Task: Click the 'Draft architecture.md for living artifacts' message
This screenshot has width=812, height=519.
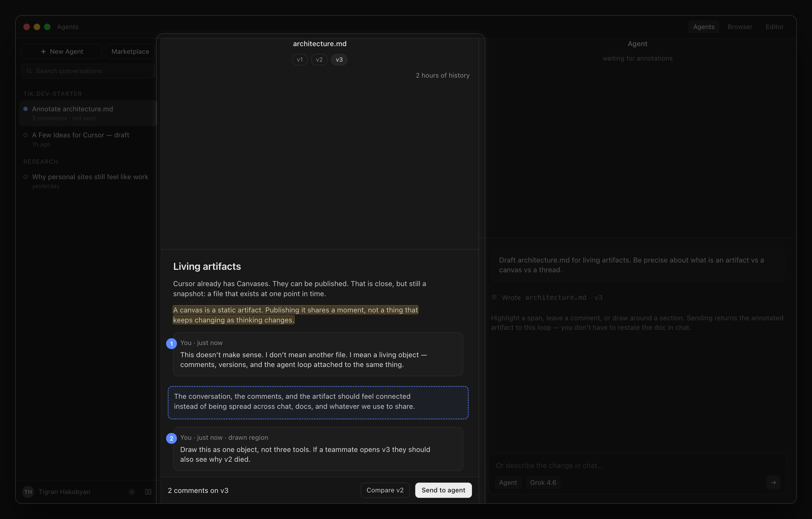Action: pyautogui.click(x=637, y=265)
